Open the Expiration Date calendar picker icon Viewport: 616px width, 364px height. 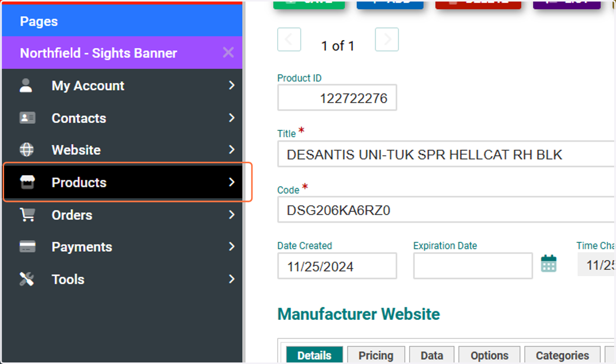tap(549, 264)
